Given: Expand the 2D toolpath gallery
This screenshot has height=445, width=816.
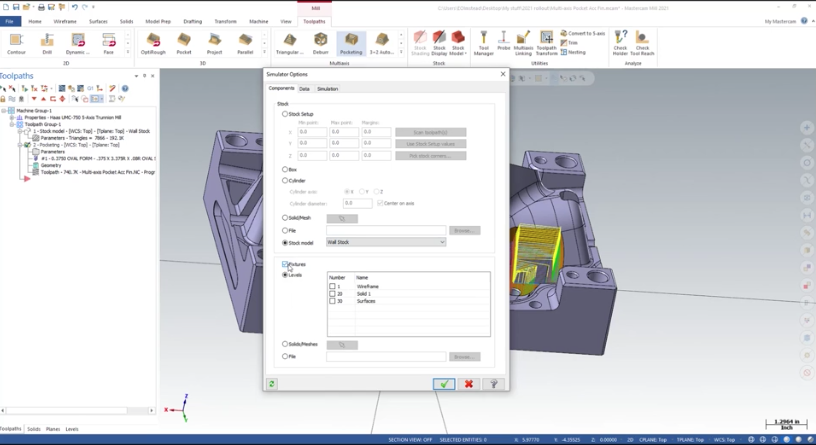Looking at the screenshot, I should click(x=128, y=52).
